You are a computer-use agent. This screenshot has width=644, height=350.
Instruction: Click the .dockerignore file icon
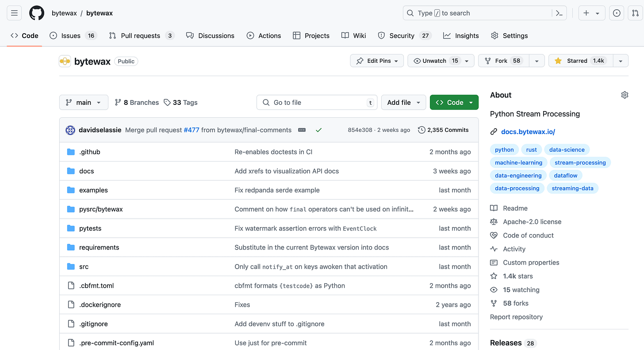click(71, 304)
